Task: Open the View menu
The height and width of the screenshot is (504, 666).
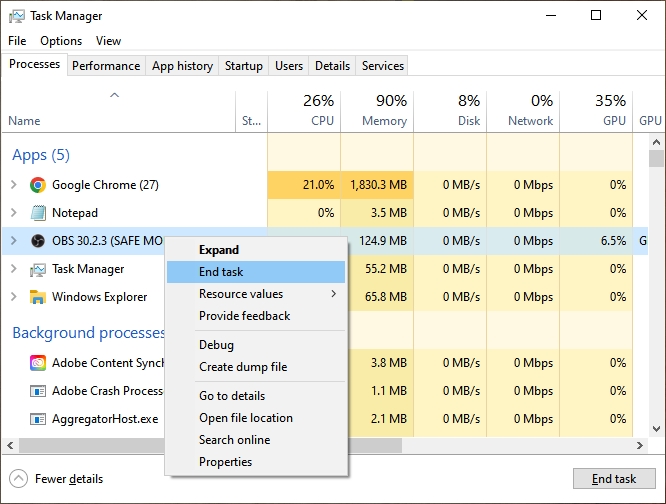Action: 108,41
